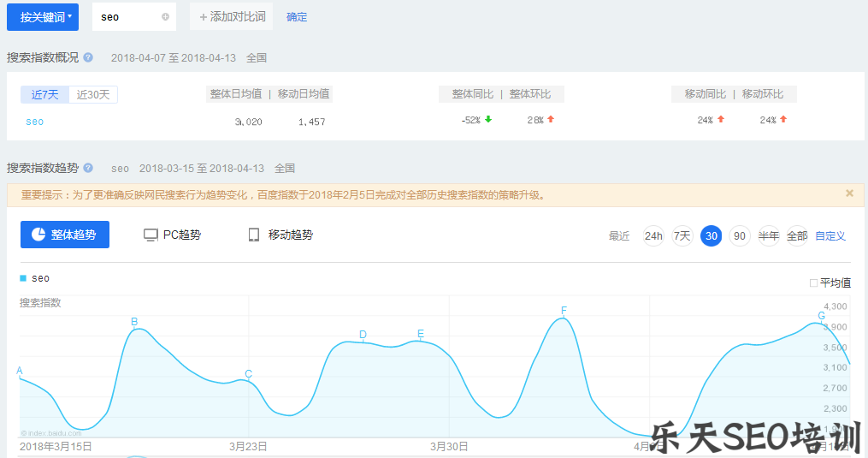Select the 7天 time range
Viewport: 868px width, 458px height.
tap(682, 236)
